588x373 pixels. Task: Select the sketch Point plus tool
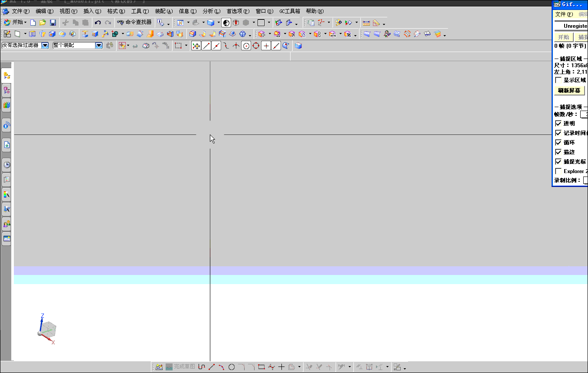pyautogui.click(x=281, y=367)
